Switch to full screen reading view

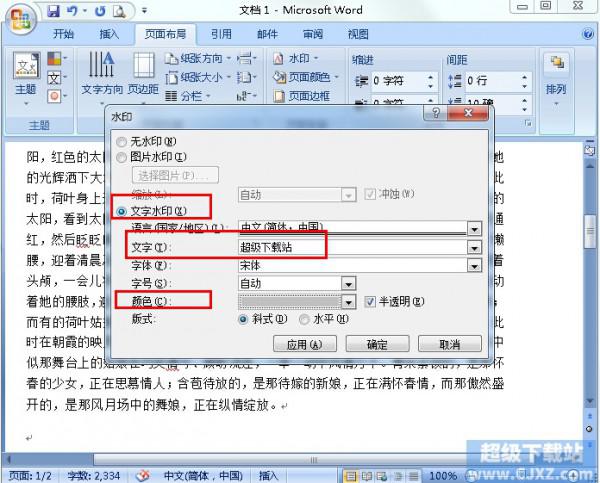(x=367, y=476)
